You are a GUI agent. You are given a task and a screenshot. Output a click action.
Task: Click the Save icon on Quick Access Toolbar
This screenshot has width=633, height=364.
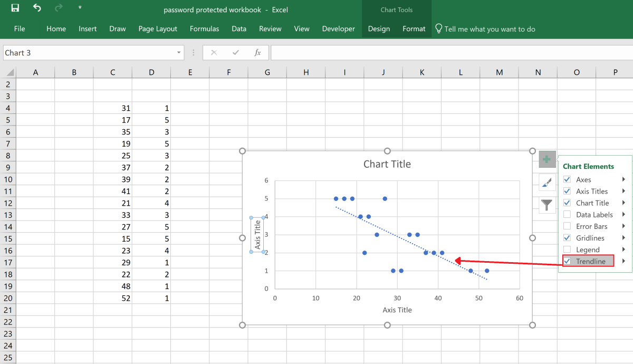(x=14, y=8)
